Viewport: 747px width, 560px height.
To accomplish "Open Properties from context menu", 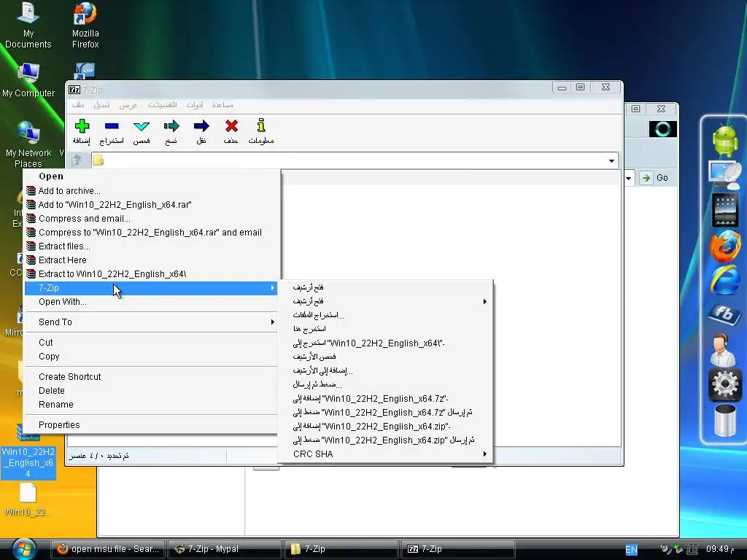I will click(x=150, y=425).
